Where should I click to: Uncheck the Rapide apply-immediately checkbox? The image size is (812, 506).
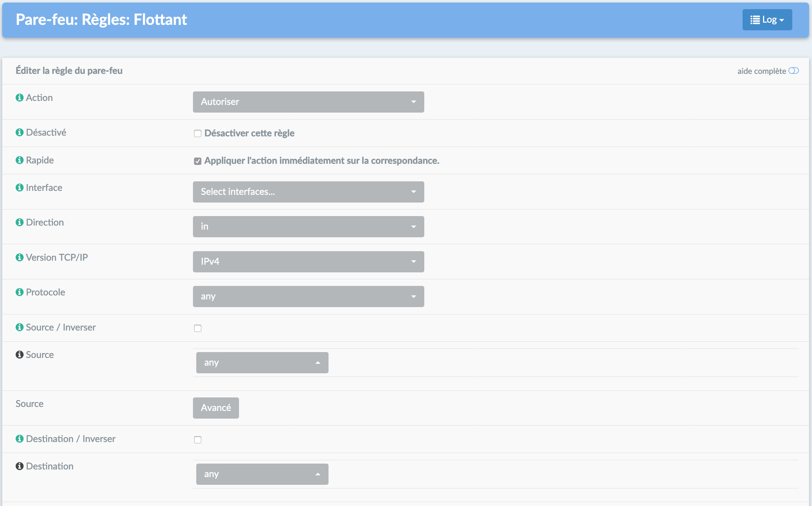[x=198, y=161]
